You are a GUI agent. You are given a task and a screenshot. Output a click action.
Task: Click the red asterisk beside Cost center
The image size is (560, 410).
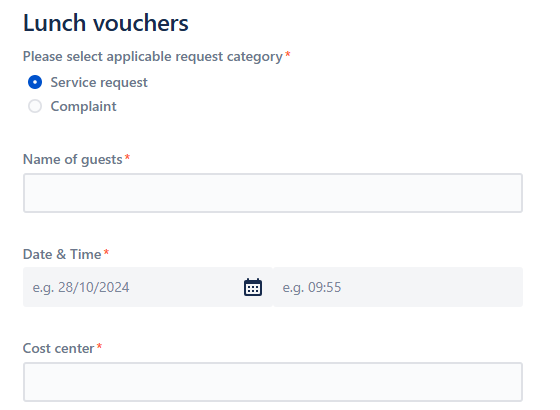tap(99, 346)
